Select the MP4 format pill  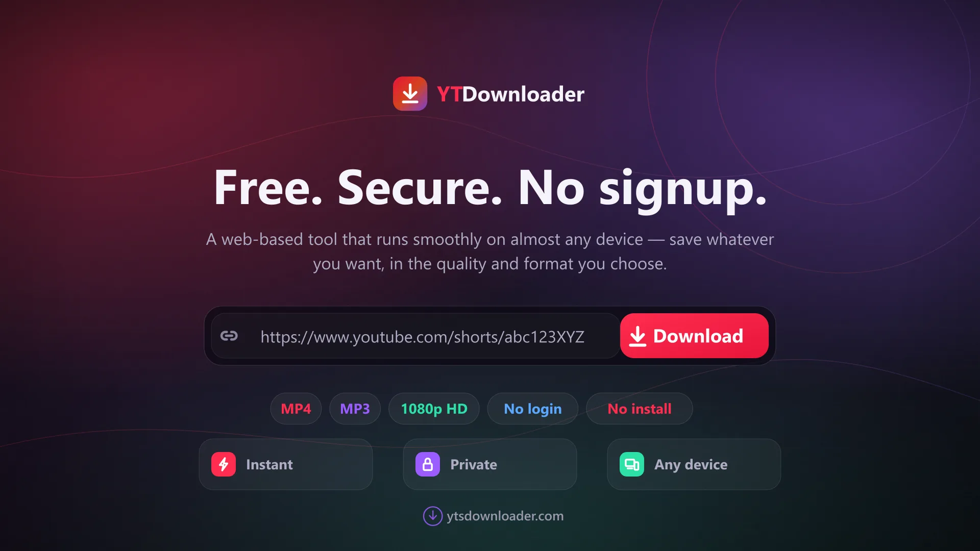click(296, 409)
